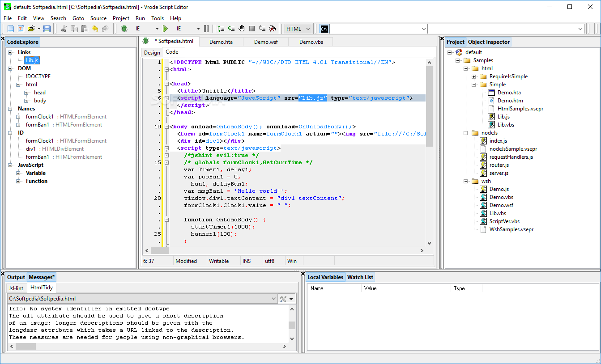
Task: Open the command line combo box dropdown
Action: 423,29
